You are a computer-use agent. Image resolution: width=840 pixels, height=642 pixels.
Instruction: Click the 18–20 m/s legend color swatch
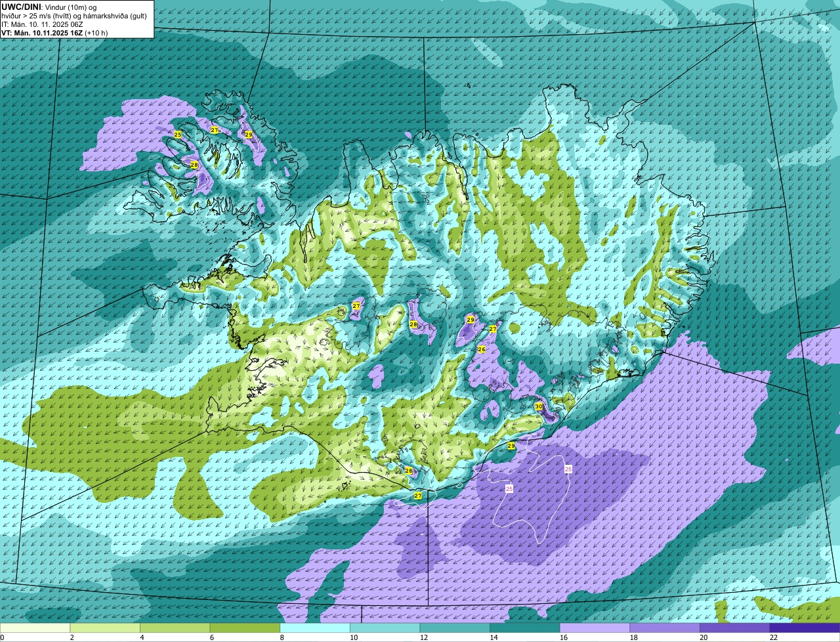click(x=664, y=628)
